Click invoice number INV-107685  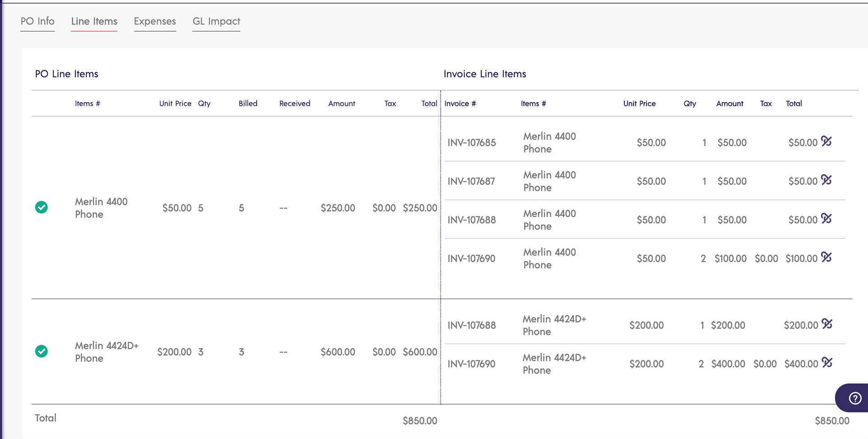(472, 143)
